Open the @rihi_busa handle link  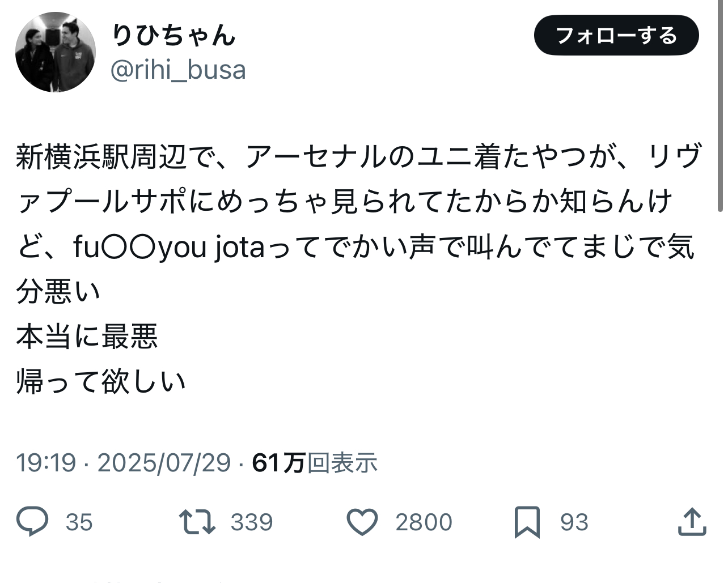(178, 70)
